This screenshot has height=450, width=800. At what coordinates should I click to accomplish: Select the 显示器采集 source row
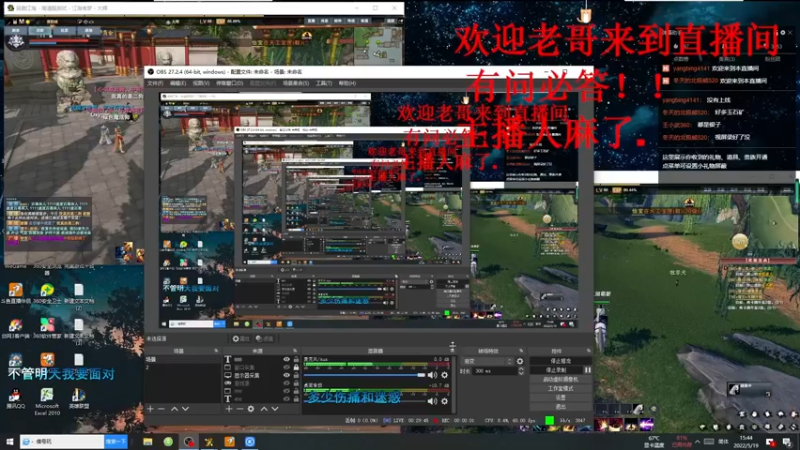click(261, 375)
